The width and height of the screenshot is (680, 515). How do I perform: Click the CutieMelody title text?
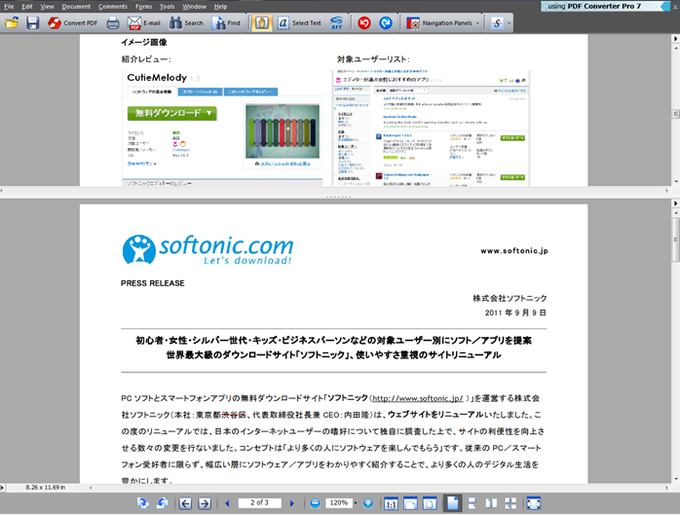click(157, 78)
